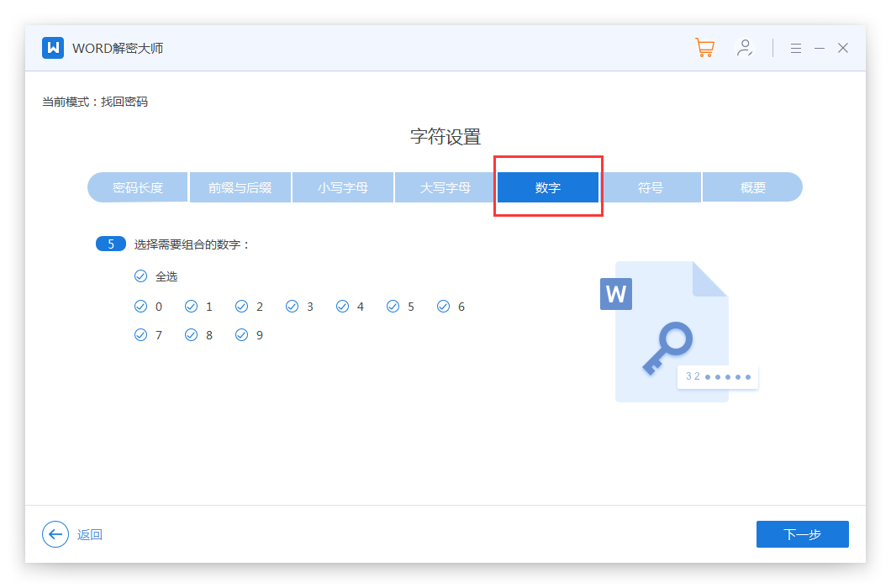This screenshot has width=891, height=588.
Task: Switch to the 密码长度 tab
Action: click(x=138, y=187)
